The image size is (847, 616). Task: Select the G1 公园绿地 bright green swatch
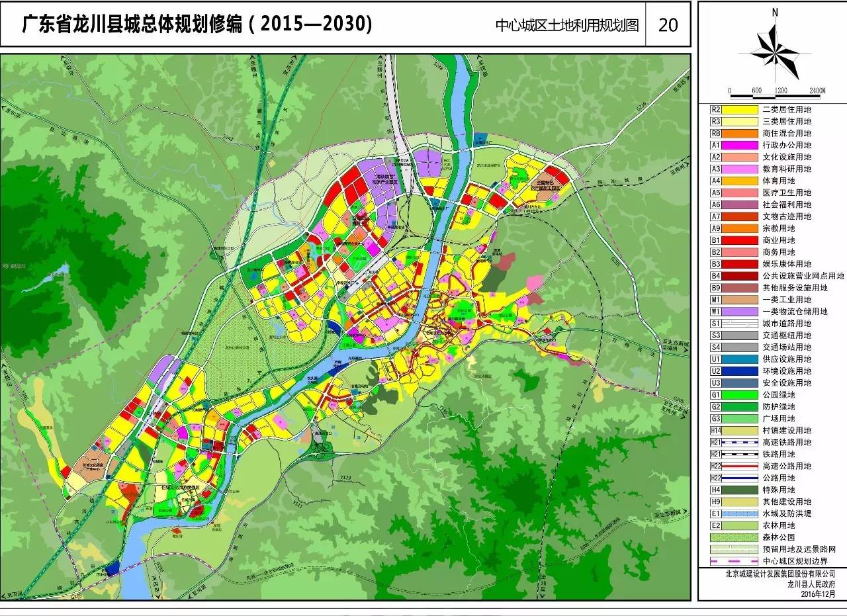(740, 396)
